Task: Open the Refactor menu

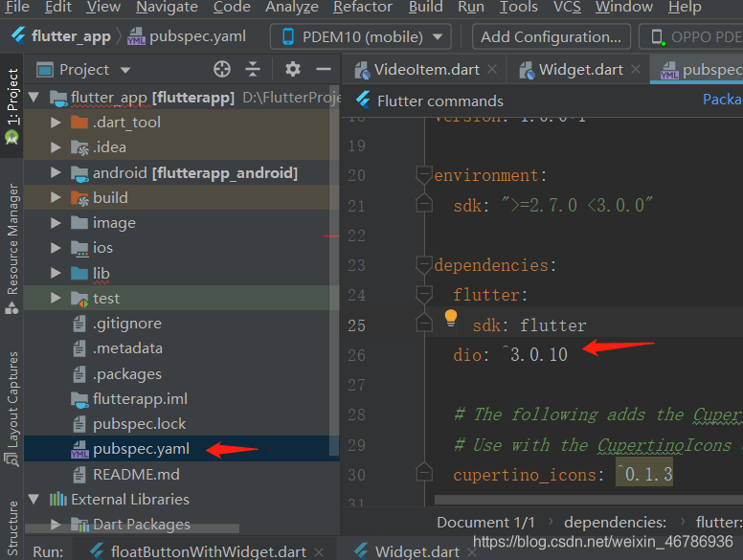Action: pos(363,7)
